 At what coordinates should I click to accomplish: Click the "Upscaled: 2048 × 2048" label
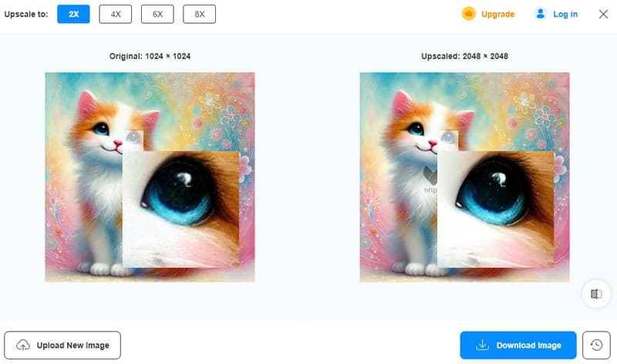point(464,56)
